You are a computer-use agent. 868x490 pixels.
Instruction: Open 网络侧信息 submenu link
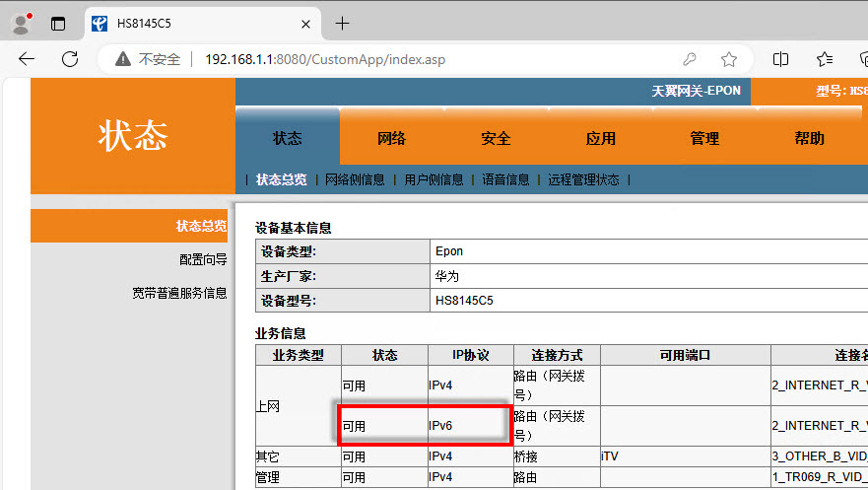click(355, 179)
